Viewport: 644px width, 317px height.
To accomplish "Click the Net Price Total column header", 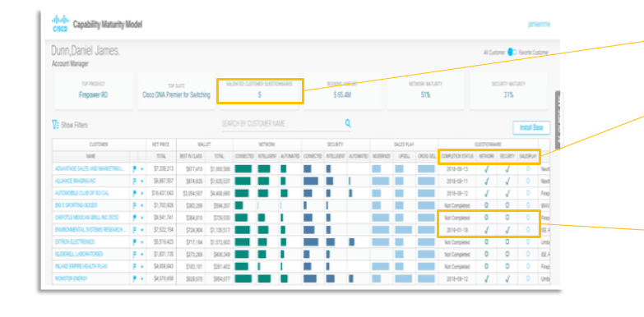I will (161, 156).
